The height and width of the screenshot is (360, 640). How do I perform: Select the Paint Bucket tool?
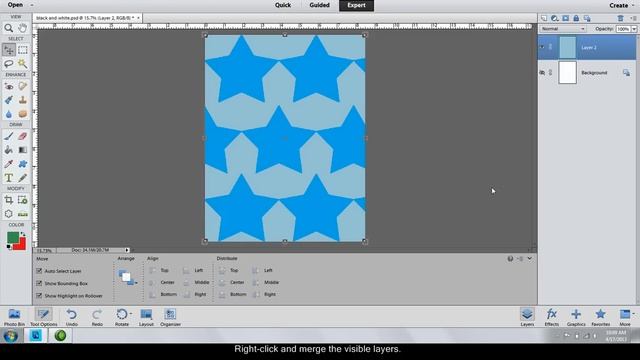tap(9, 150)
